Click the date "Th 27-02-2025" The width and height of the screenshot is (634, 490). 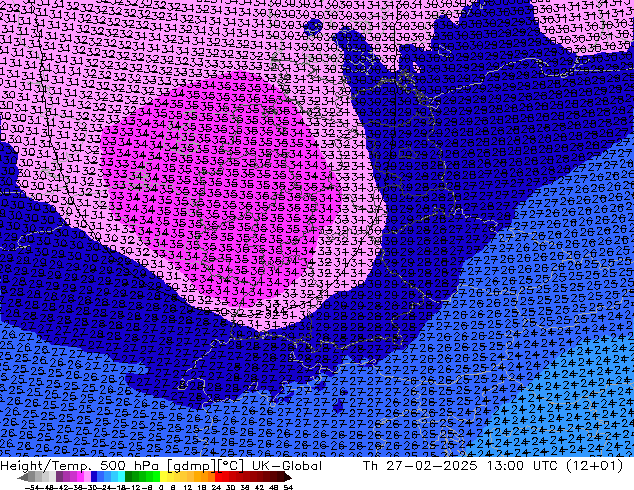point(420,466)
